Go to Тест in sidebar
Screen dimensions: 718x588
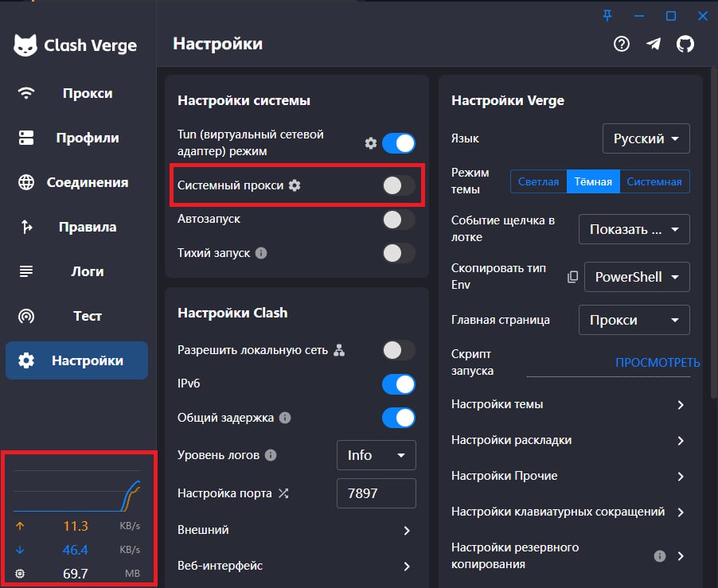76,316
